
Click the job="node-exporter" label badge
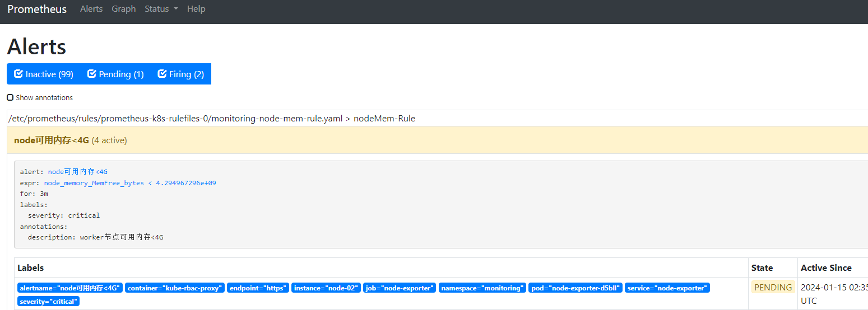pos(400,288)
